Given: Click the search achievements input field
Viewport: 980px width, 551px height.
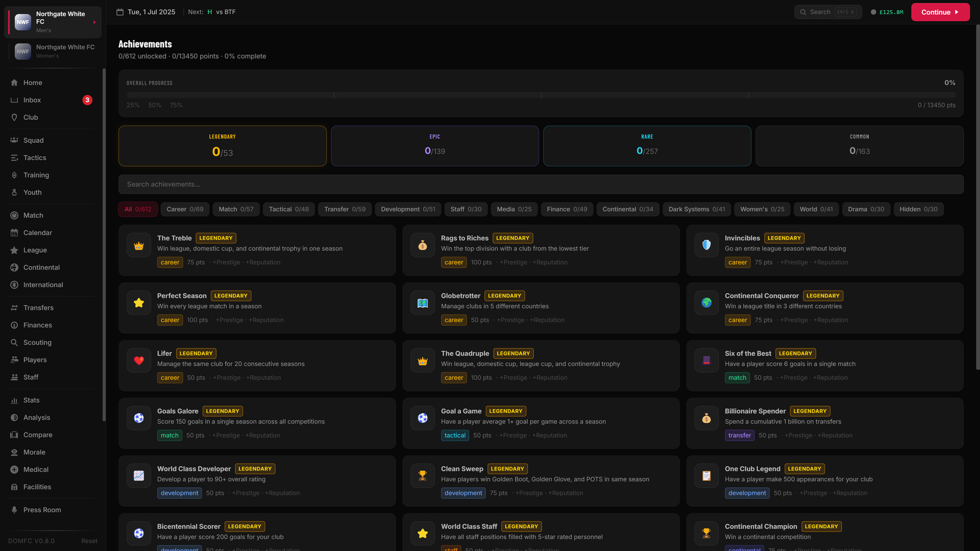Looking at the screenshot, I should [541, 184].
